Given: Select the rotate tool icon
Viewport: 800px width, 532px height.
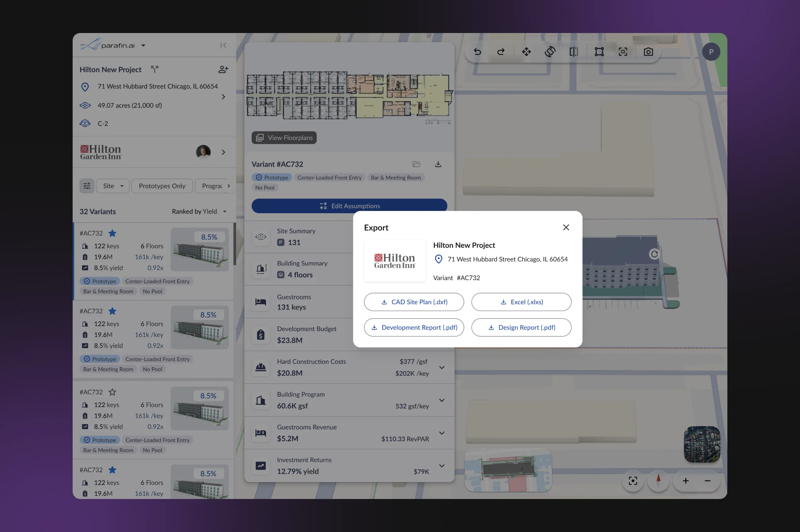Looking at the screenshot, I should 550,52.
